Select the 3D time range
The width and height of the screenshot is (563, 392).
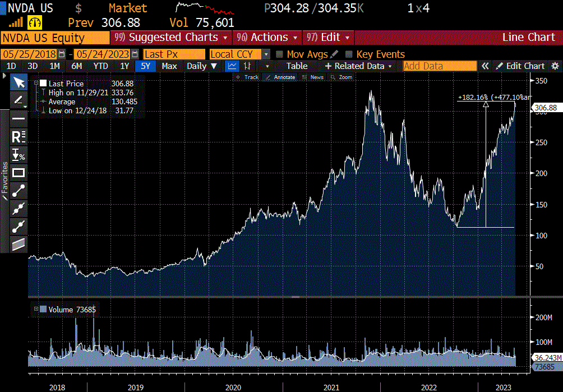33,66
